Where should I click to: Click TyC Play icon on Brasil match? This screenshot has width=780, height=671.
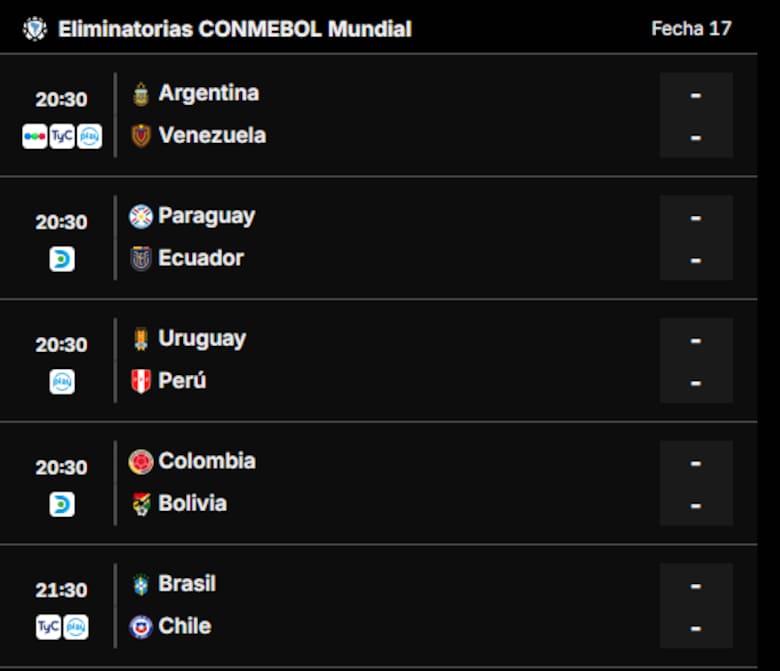pyautogui.click(x=76, y=627)
